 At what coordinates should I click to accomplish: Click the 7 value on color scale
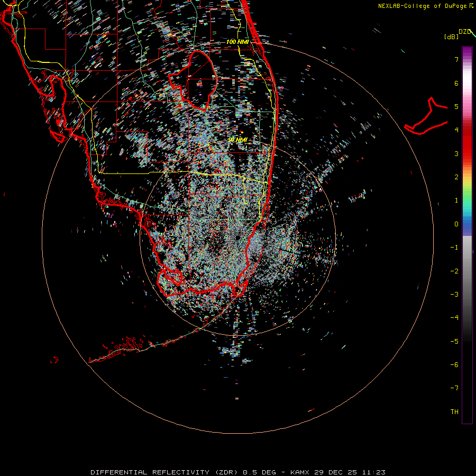click(456, 59)
